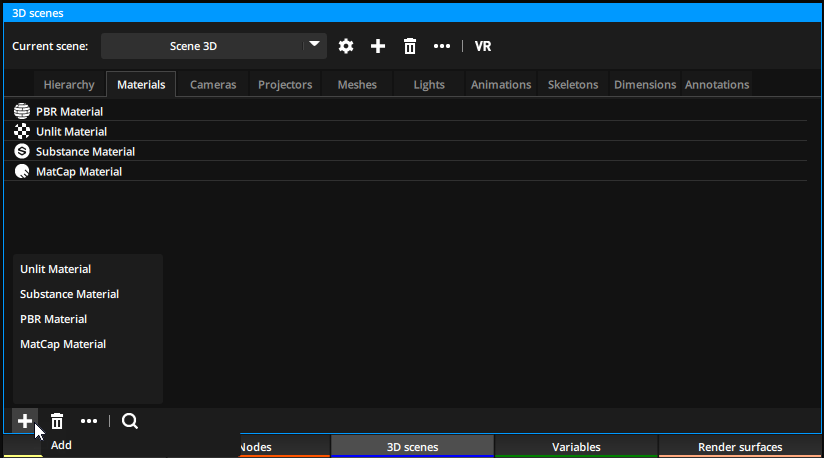Click the Add material plus button
Screen dimensions: 824x458
25,421
